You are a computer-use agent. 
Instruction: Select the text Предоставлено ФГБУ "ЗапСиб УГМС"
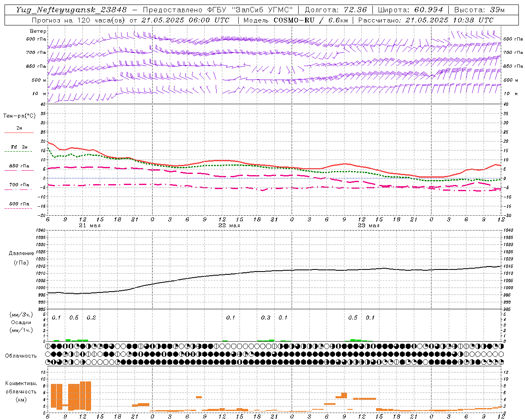point(217,10)
